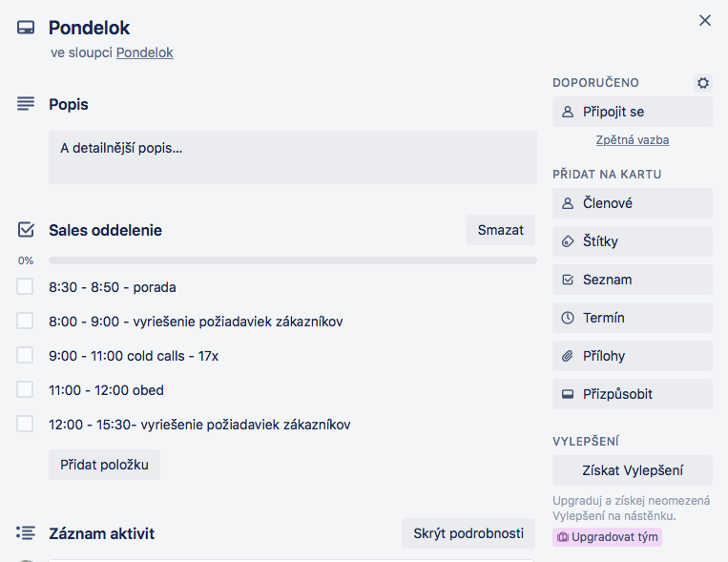The height and width of the screenshot is (562, 728).
Task: Click Smazat to delete the checklist
Action: pyautogui.click(x=501, y=230)
